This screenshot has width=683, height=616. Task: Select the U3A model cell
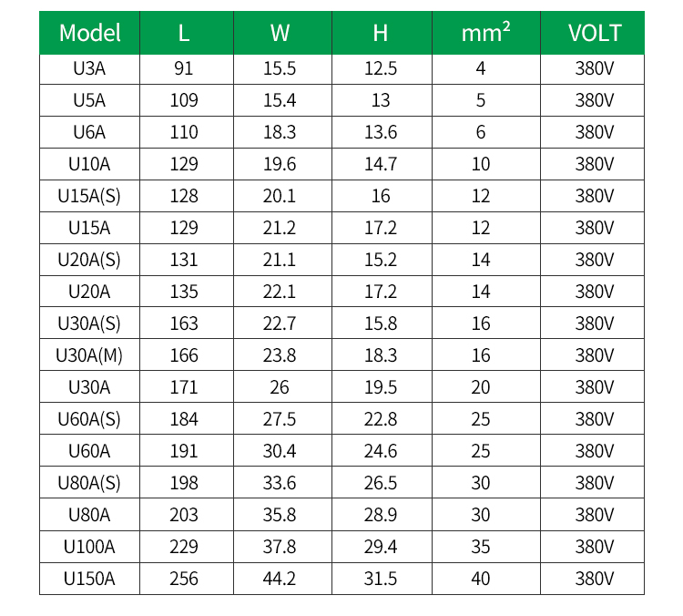click(90, 69)
